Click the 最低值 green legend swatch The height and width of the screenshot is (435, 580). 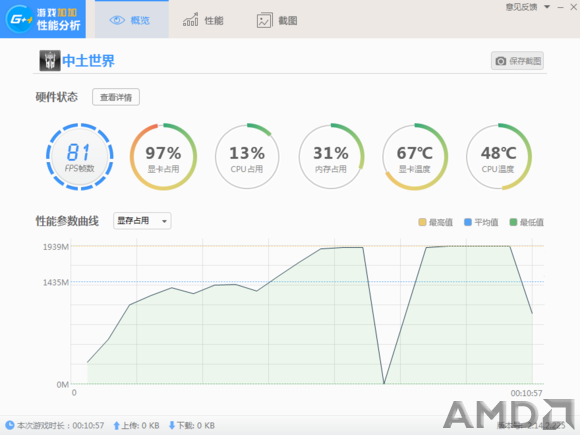[x=513, y=222]
